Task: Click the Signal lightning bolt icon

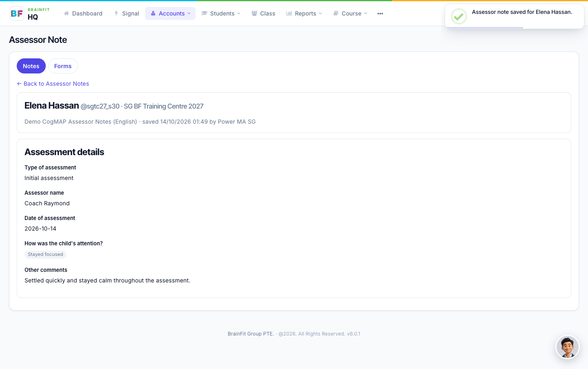Action: [116, 13]
